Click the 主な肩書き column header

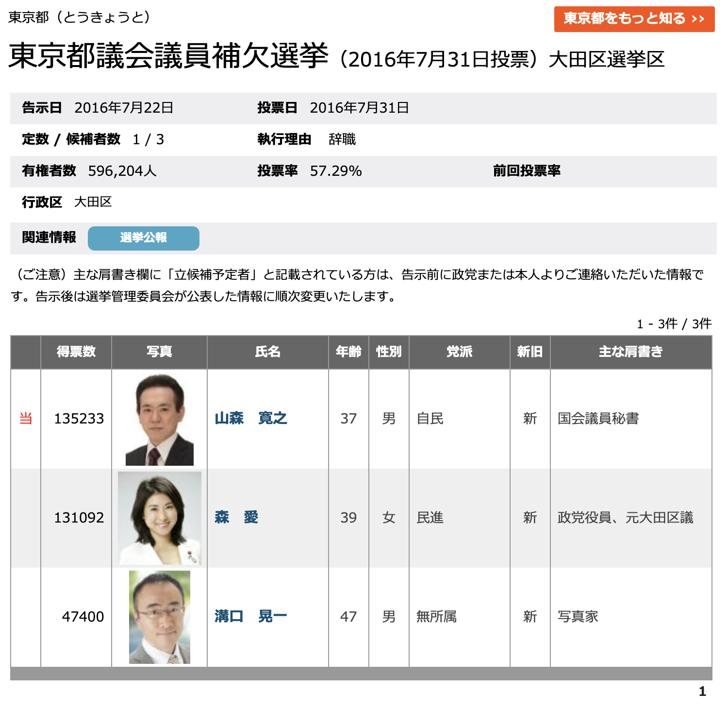pos(631,352)
